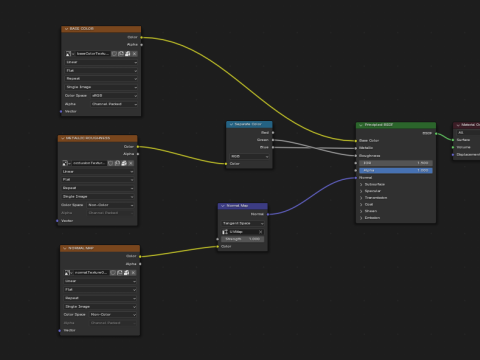Click Alpha output socket of BASE COLOR node

[141, 45]
